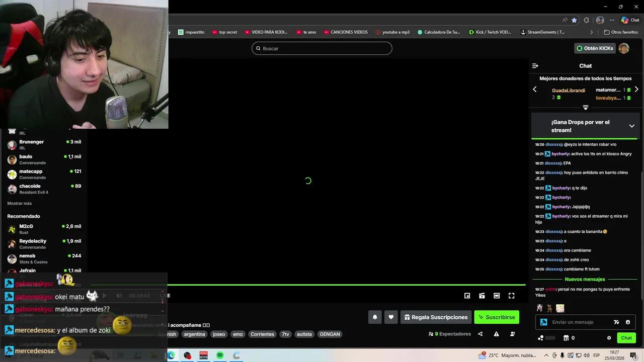The image size is (644, 362).
Task: Open the Otros favoritos folder
Action: (x=621, y=32)
